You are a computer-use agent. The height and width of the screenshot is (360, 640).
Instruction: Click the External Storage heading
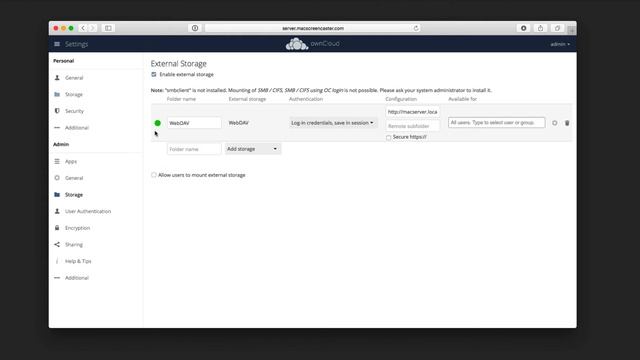pyautogui.click(x=178, y=64)
